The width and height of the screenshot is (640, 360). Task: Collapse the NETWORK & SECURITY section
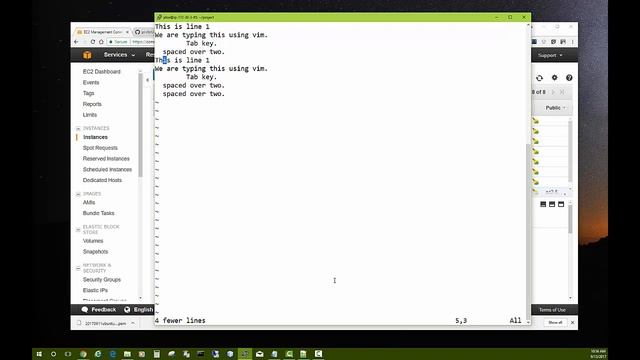pyautogui.click(x=78, y=268)
